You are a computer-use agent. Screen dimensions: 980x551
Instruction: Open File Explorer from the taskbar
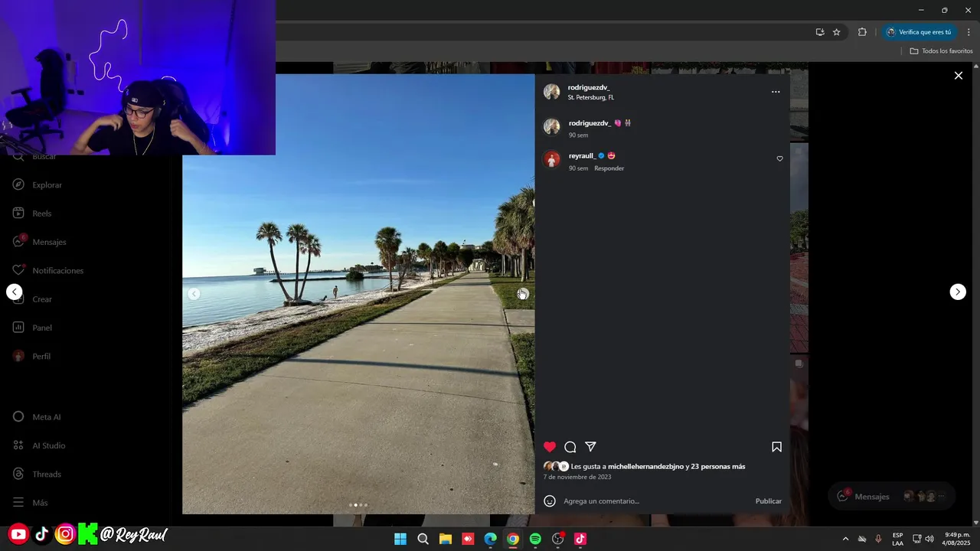click(446, 539)
